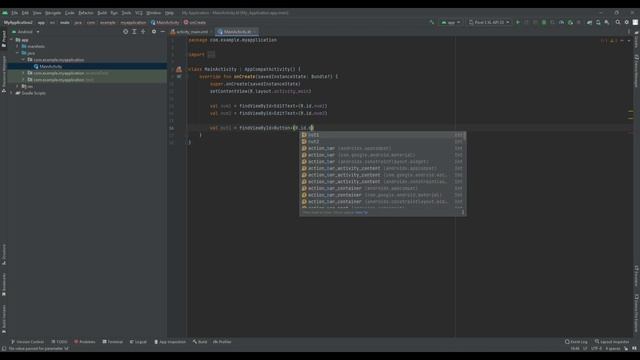Click the Run app green play icon
Screen dimensions: 640x360
coord(518,22)
